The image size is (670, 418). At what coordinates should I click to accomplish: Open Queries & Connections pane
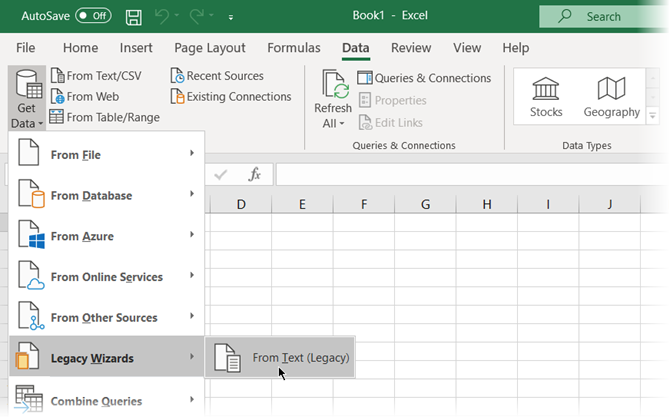[x=424, y=78]
